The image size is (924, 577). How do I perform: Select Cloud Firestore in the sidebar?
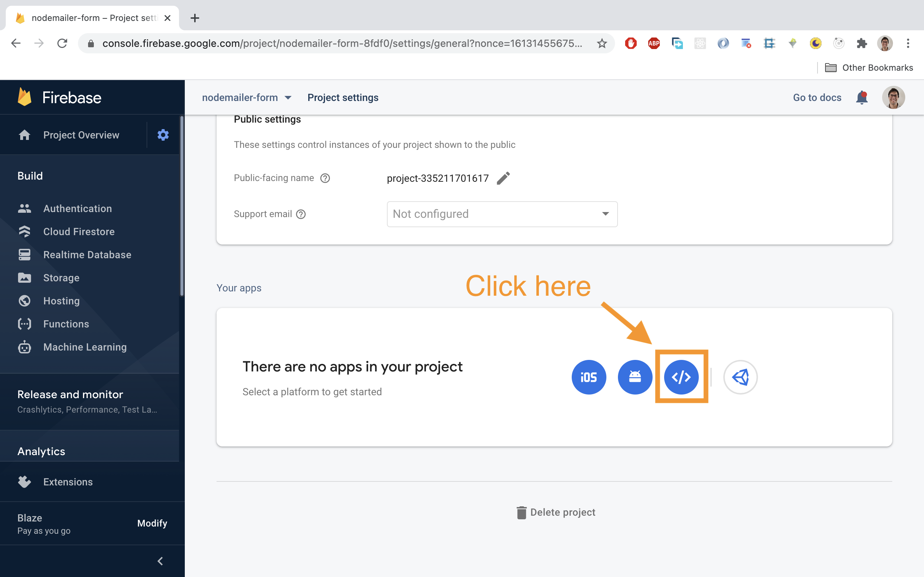(79, 232)
